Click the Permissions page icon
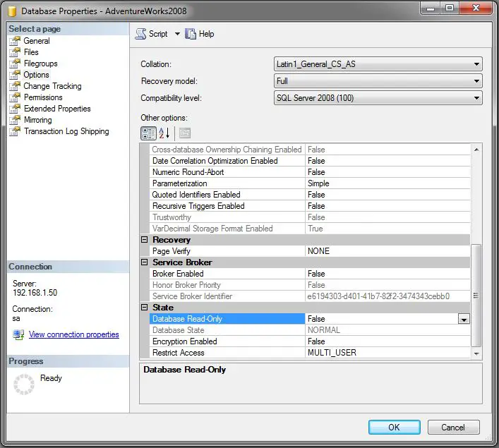The height and width of the screenshot is (448, 499). pos(15,97)
